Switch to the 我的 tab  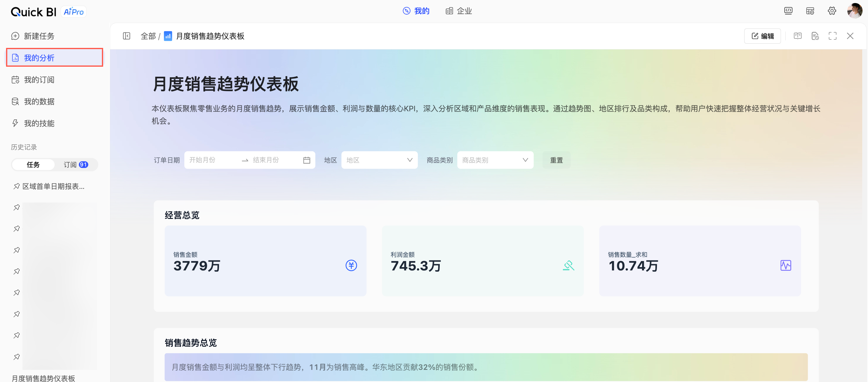[x=416, y=11]
